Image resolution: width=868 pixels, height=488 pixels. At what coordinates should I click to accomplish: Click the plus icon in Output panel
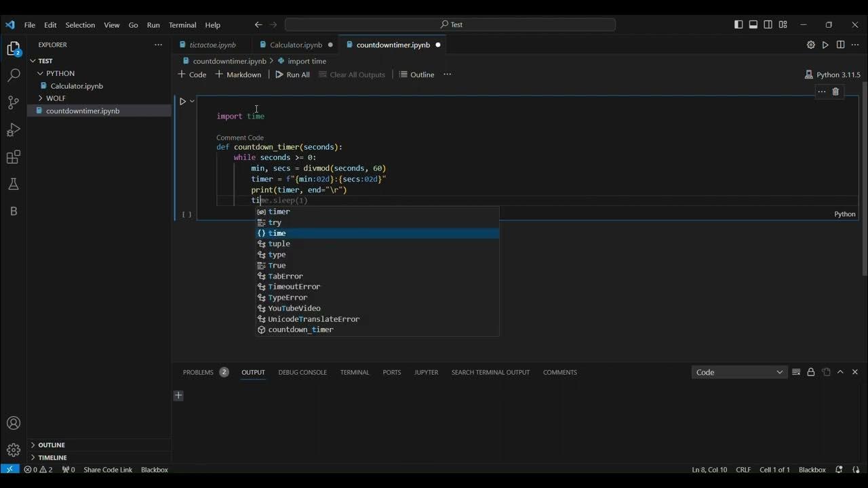coord(178,396)
